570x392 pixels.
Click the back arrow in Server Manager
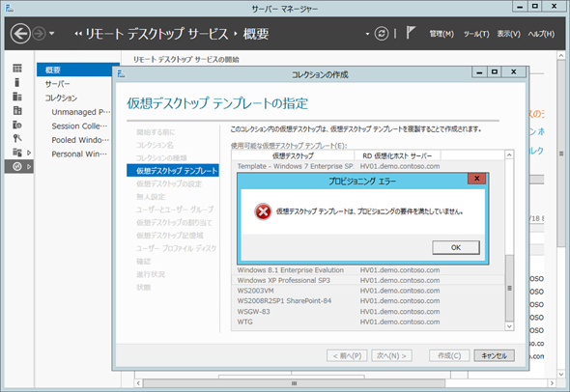pyautogui.click(x=20, y=34)
